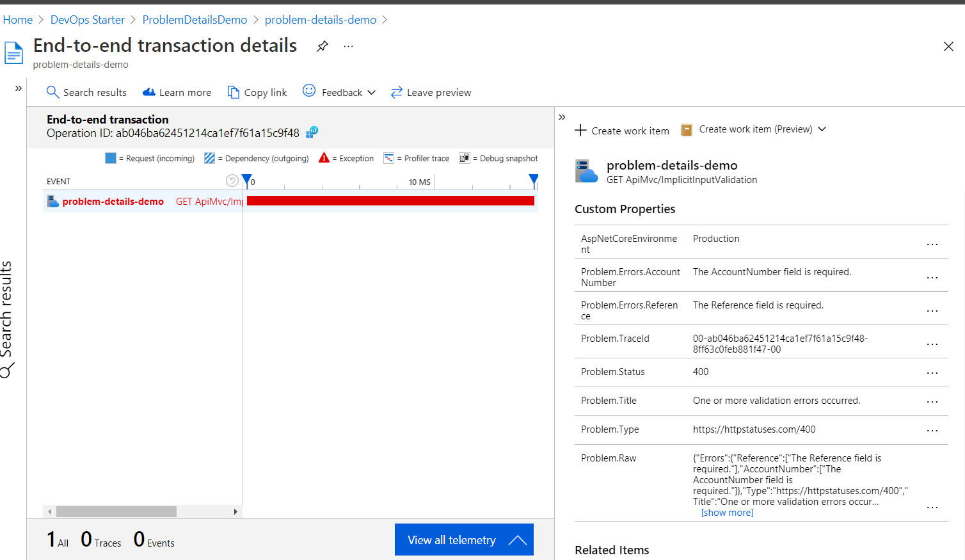Screen dimensions: 965x560
Task: Click the reset time range circular icon
Action: tap(232, 181)
